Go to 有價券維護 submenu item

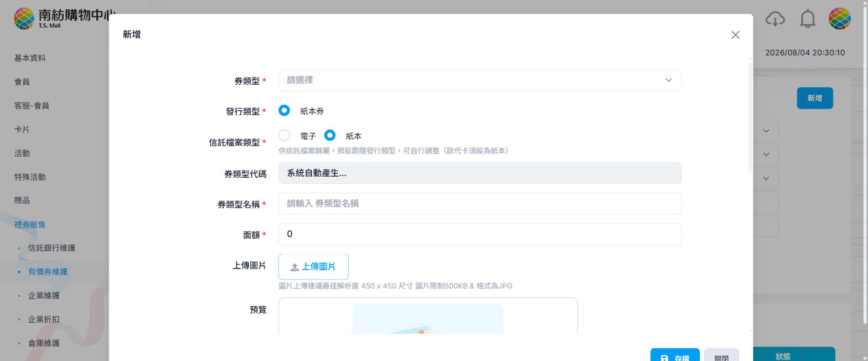[48, 272]
